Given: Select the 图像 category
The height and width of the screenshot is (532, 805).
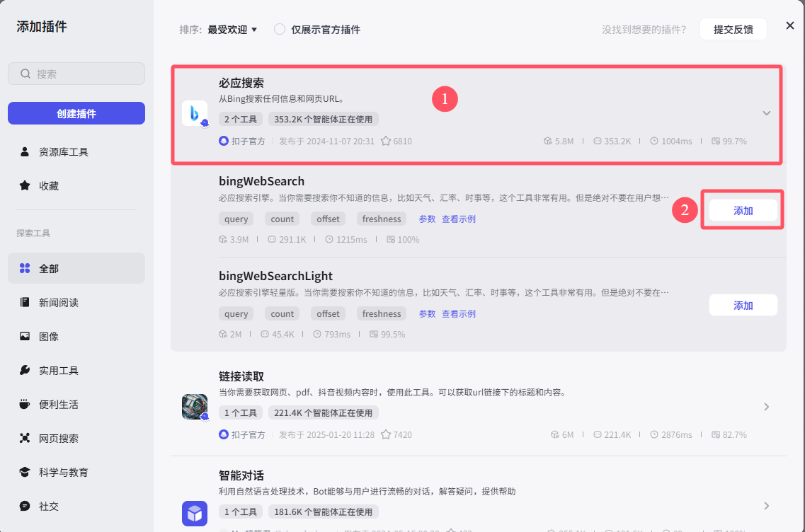Looking at the screenshot, I should click(x=76, y=336).
